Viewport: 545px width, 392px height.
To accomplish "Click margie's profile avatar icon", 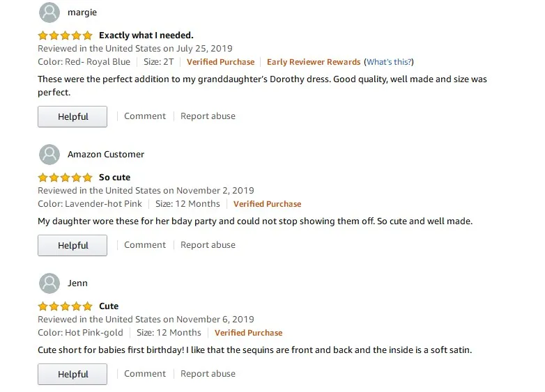I will click(x=49, y=13).
